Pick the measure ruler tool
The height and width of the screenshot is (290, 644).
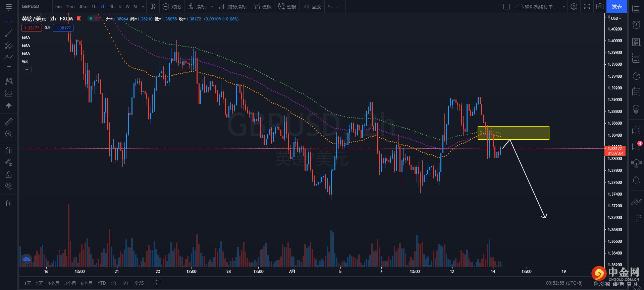9,122
